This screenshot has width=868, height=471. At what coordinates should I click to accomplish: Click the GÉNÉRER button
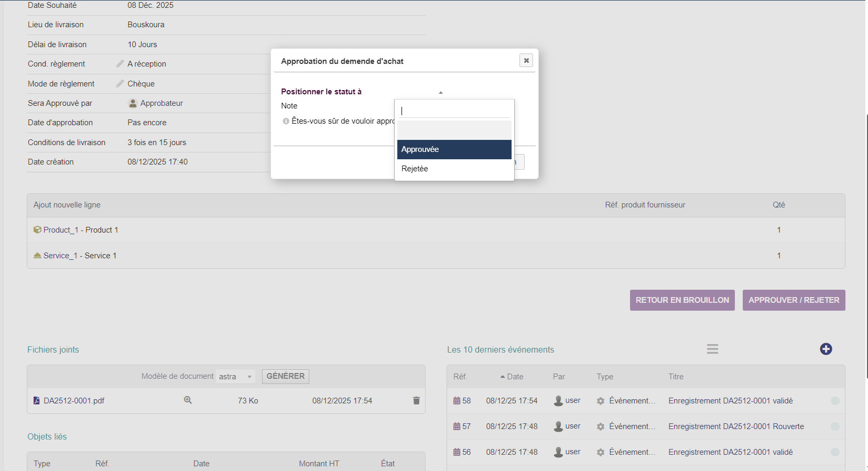[285, 376]
